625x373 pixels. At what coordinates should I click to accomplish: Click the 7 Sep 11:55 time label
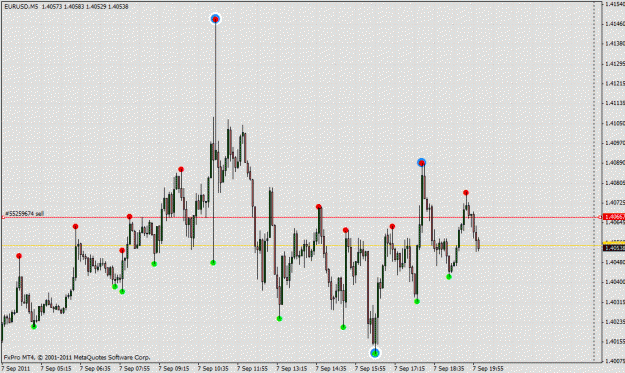(x=252, y=369)
